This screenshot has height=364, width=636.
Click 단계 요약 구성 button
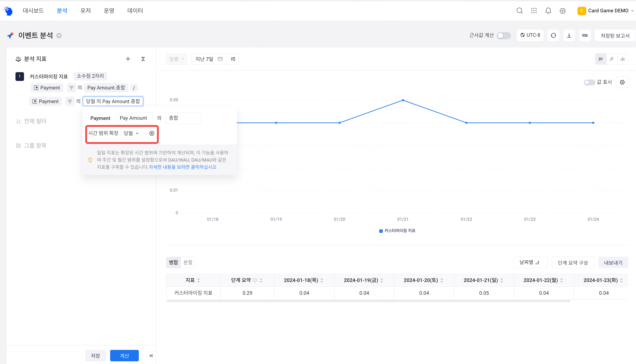[573, 262]
